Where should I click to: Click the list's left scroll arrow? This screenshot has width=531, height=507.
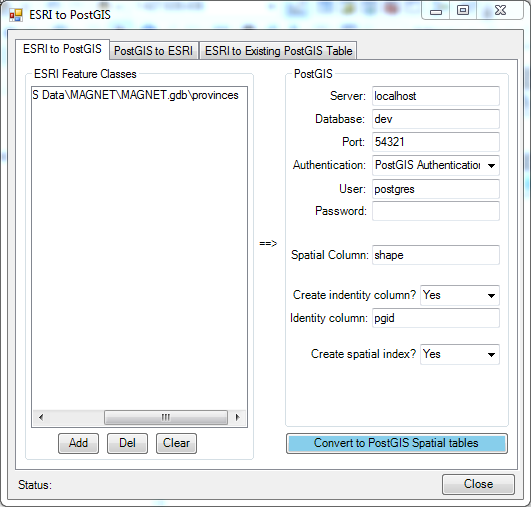[41, 417]
